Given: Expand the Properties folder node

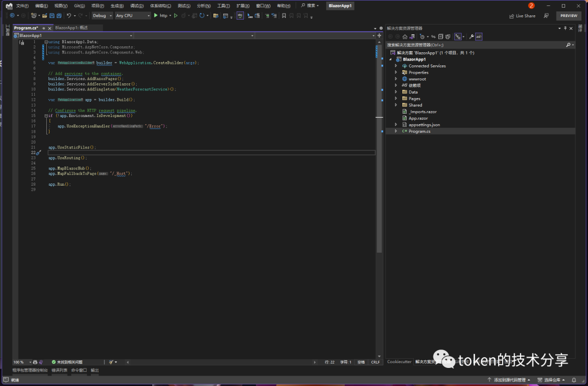Looking at the screenshot, I should [x=396, y=72].
